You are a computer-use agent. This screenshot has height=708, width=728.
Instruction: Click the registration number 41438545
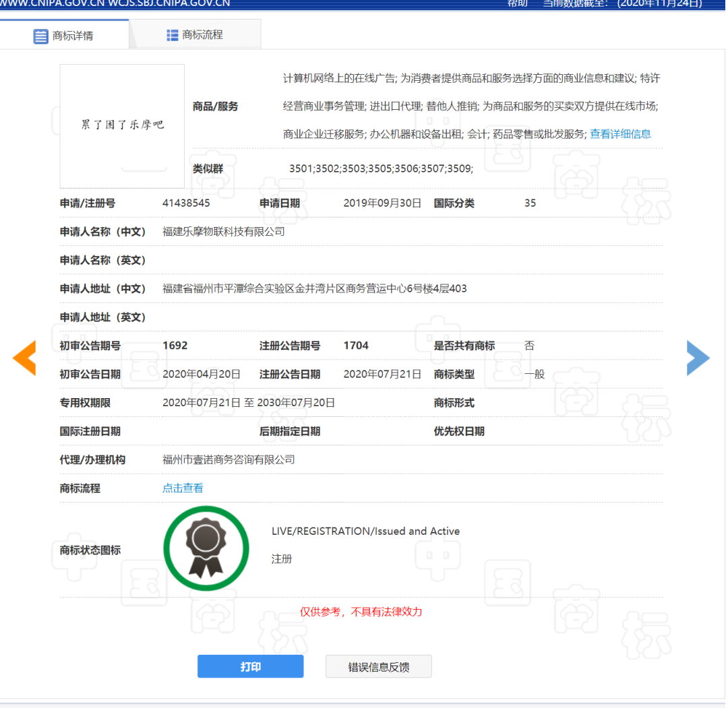[x=186, y=203]
